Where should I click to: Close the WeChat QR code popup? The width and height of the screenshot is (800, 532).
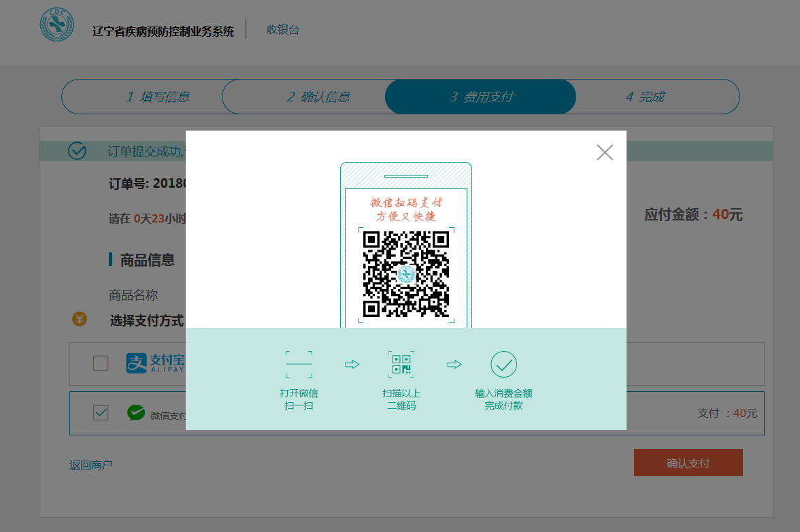click(x=604, y=152)
